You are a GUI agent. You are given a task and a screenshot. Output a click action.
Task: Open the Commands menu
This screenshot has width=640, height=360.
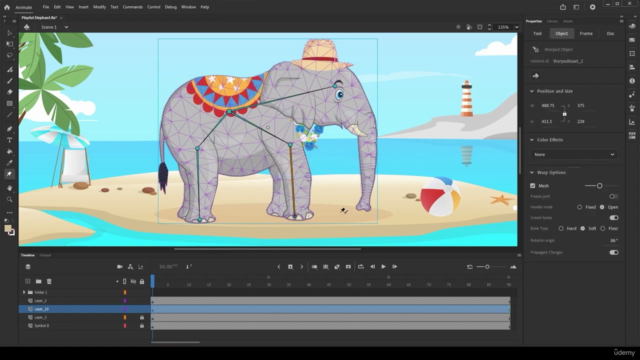133,7
